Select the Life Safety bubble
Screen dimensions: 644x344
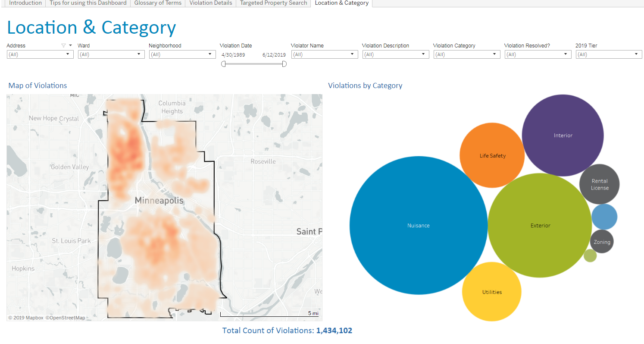tap(492, 155)
